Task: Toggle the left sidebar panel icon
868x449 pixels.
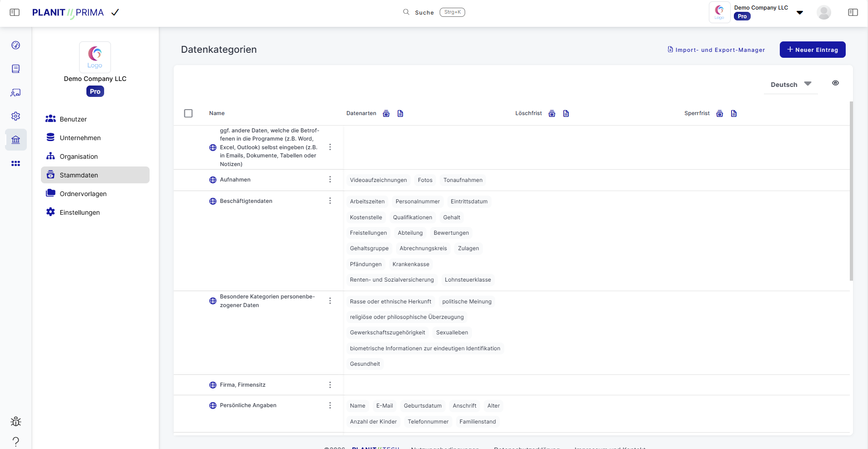Action: coord(15,12)
